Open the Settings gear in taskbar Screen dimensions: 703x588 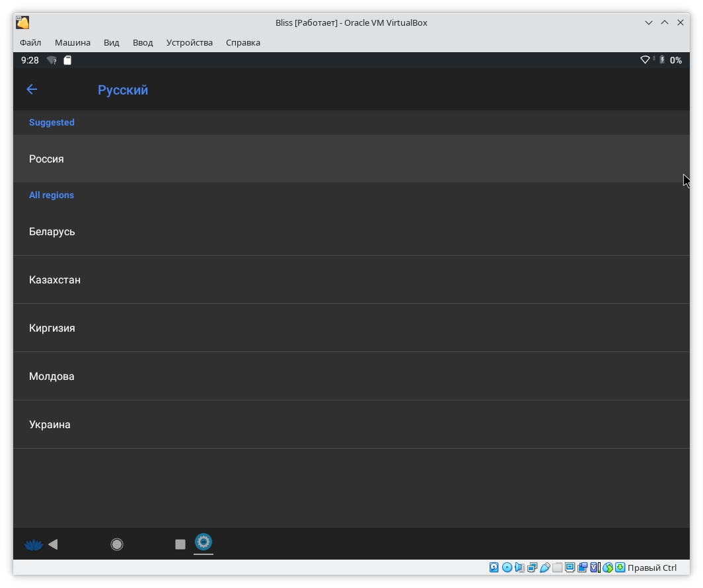(203, 542)
